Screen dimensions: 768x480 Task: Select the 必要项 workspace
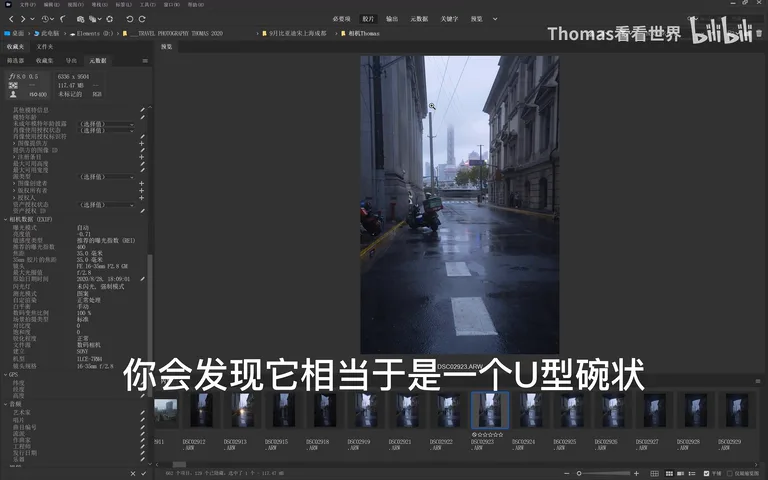[341, 19]
